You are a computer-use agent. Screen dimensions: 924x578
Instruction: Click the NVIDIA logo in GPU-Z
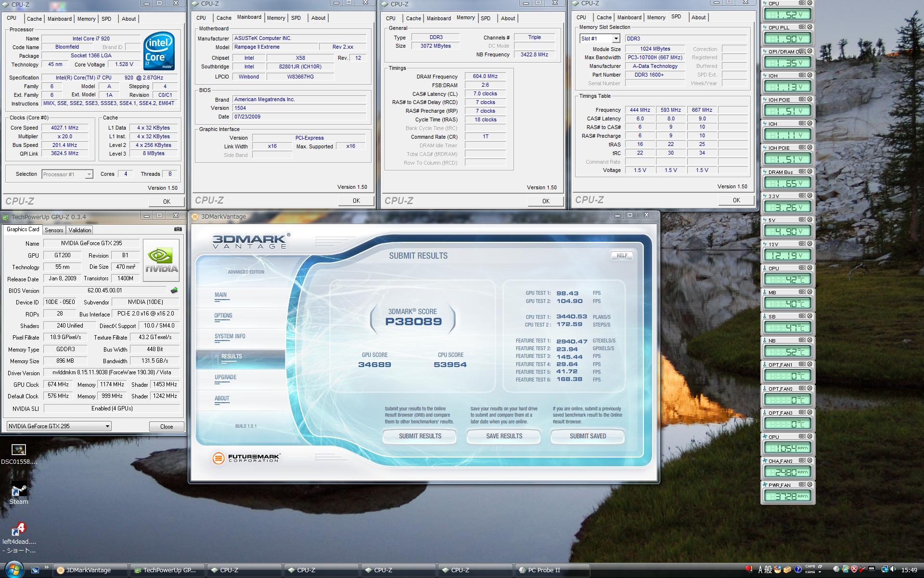162,261
